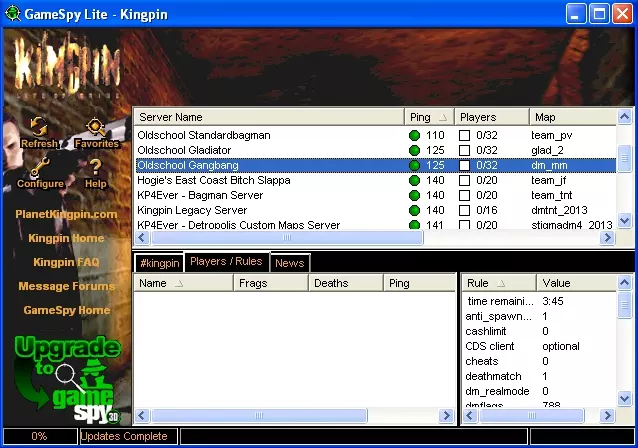Click 'Updates Complete' status bar text
The height and width of the screenshot is (448, 638).
coord(124,436)
